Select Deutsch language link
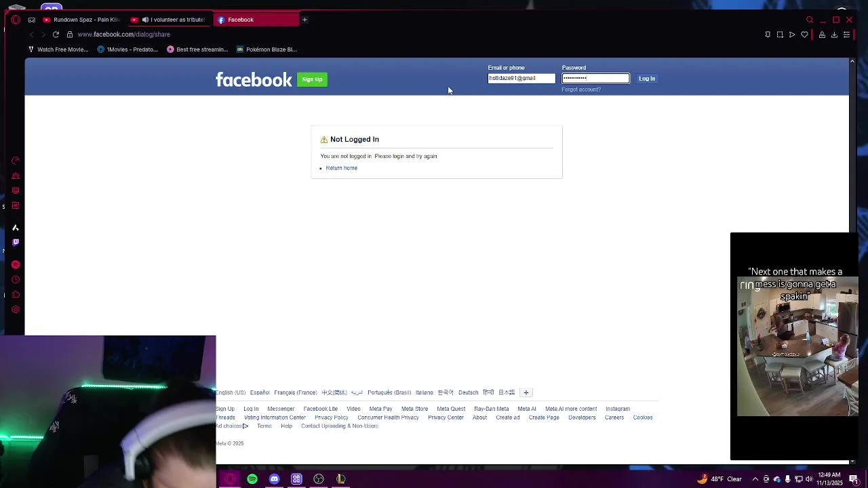Image resolution: width=868 pixels, height=488 pixels. 468,392
